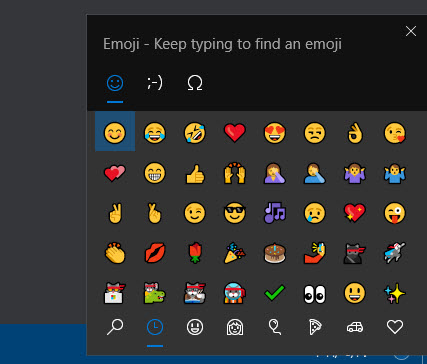Switch to symbols heart outline category

click(395, 327)
